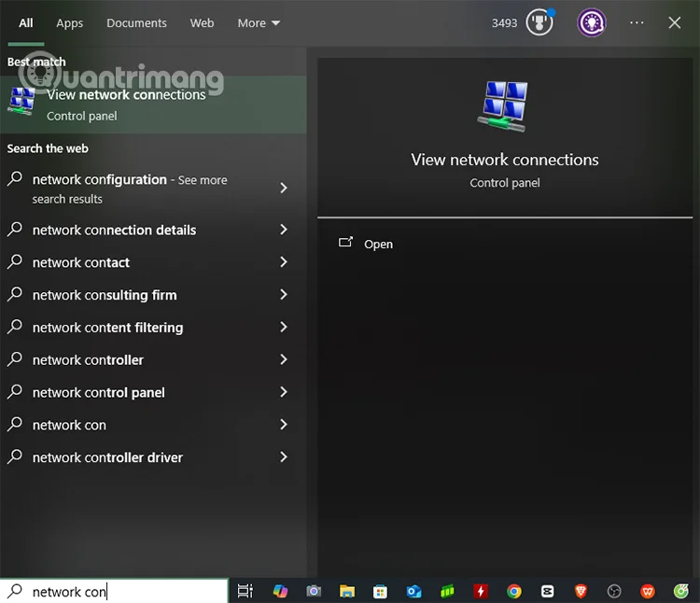Open the rewards trophy badge icon

[539, 21]
